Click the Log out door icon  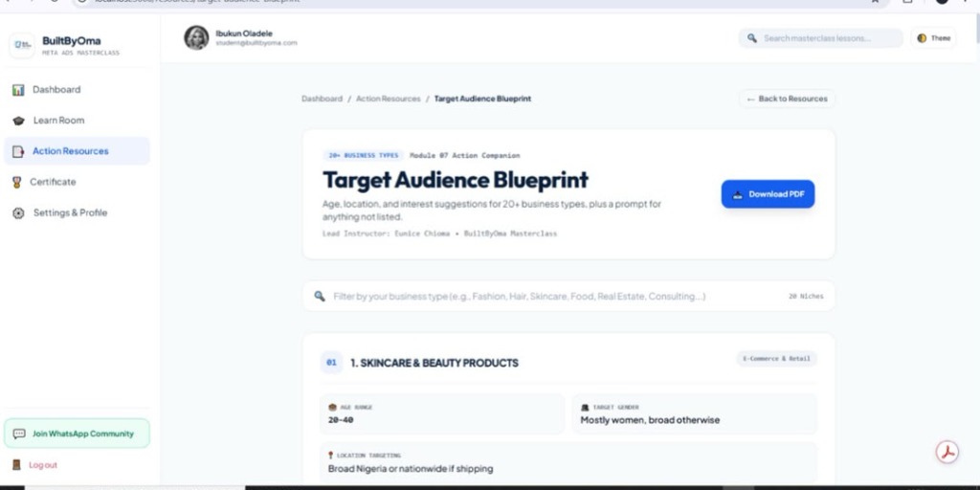[17, 465]
